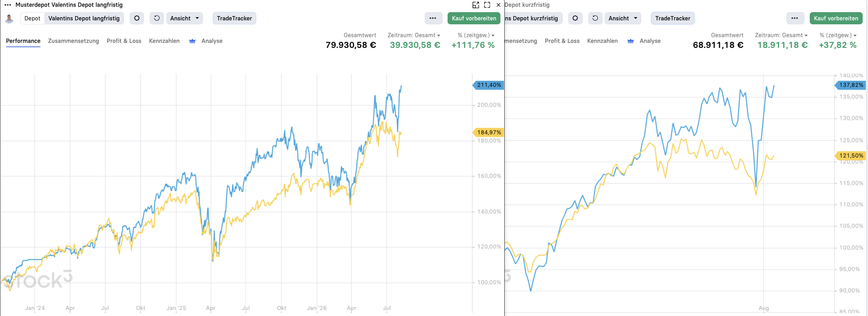The width and height of the screenshot is (868, 316).
Task: Click the settings gear in left depot toolbar
Action: pos(137,18)
